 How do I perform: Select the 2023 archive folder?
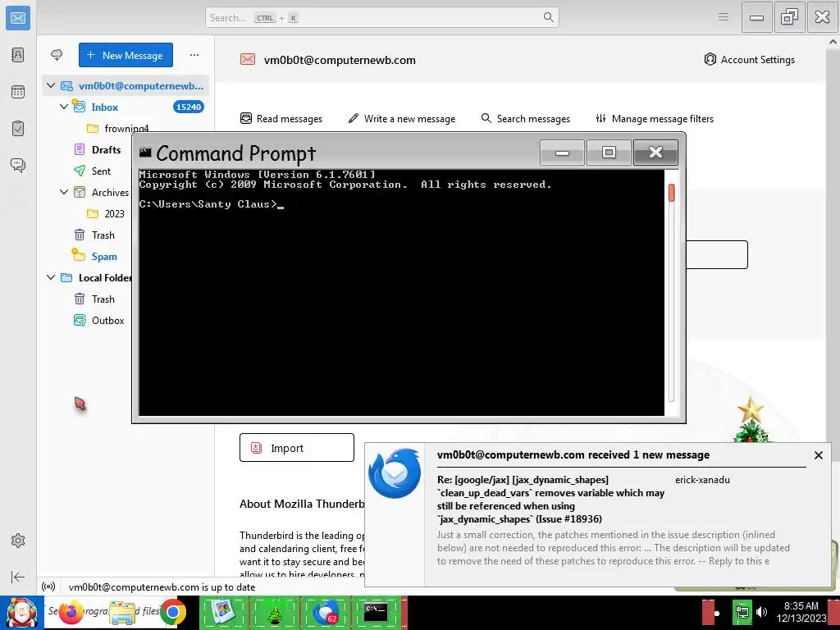click(114, 214)
